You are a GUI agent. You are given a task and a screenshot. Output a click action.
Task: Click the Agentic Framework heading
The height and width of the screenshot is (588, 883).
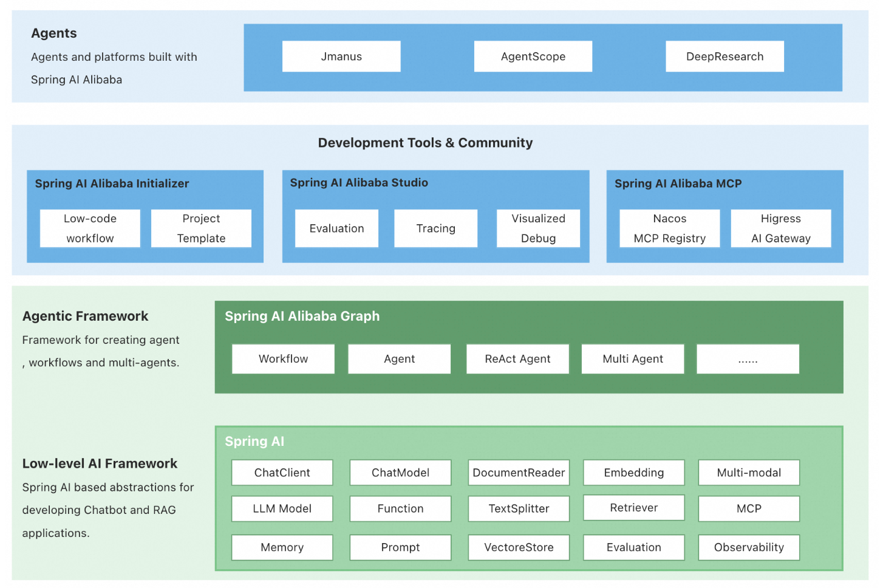tap(85, 316)
